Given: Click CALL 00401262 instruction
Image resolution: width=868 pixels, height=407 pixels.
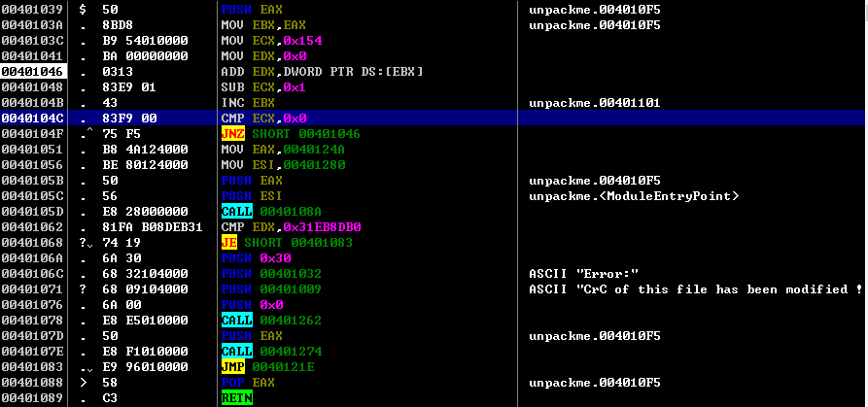Looking at the screenshot, I should pyautogui.click(x=271, y=321).
